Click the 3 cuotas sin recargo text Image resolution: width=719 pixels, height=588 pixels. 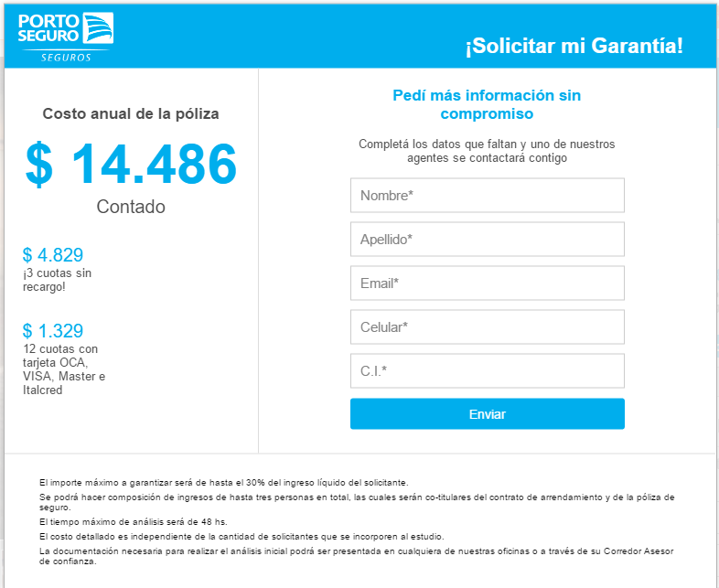click(x=58, y=280)
